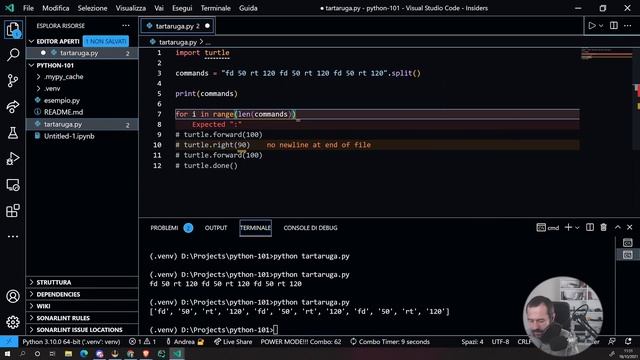Click the Python 3.10.0 interpreter selector

click(71, 342)
